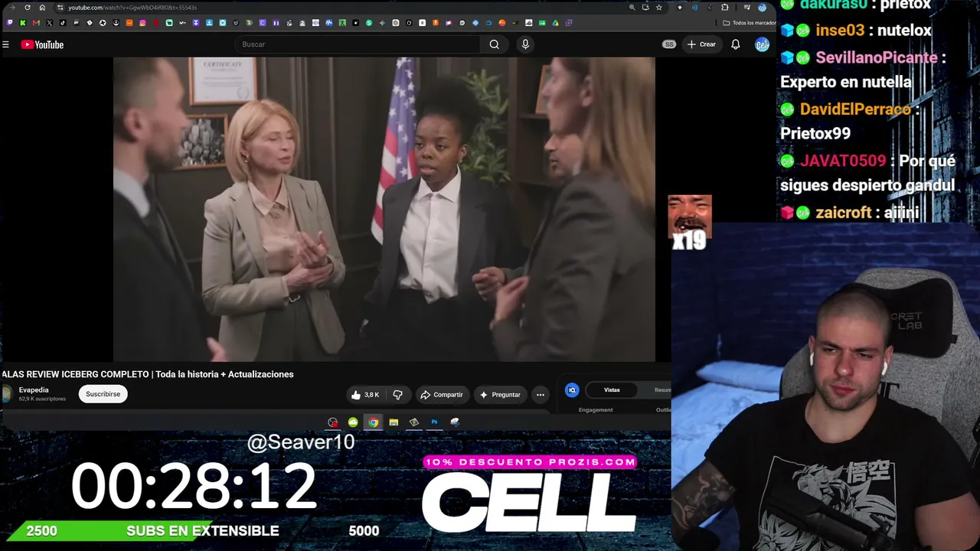The width and height of the screenshot is (980, 551).
Task: Open the Chrome profile avatar
Action: [x=762, y=8]
